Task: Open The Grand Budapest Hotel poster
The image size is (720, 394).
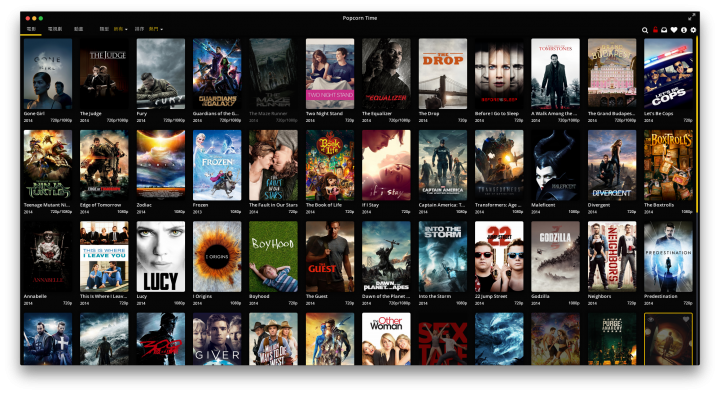Action: (612, 73)
